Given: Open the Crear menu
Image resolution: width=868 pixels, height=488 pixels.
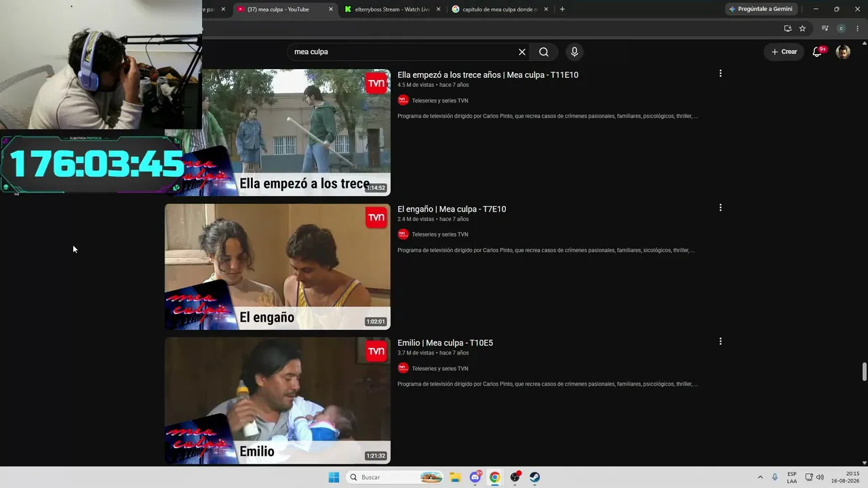Looking at the screenshot, I should click(x=784, y=52).
